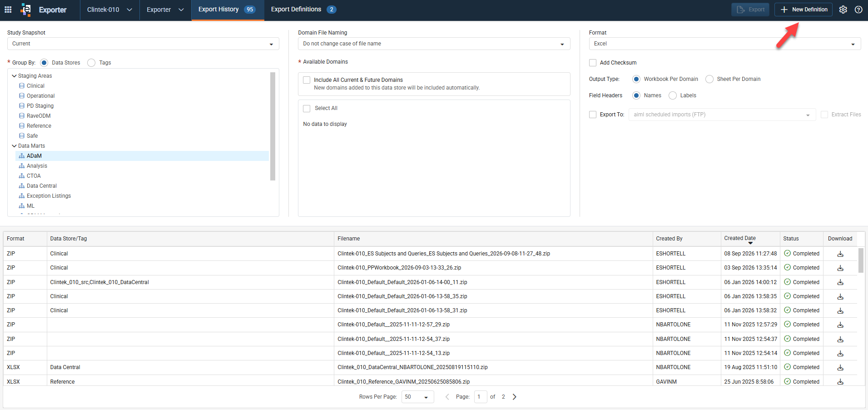Collapse the Data Marts tree node
This screenshot has height=410, width=868.
click(14, 146)
